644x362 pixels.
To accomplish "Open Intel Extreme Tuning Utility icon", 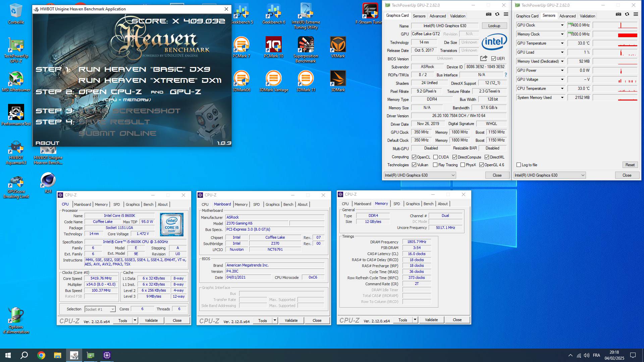I will (306, 16).
